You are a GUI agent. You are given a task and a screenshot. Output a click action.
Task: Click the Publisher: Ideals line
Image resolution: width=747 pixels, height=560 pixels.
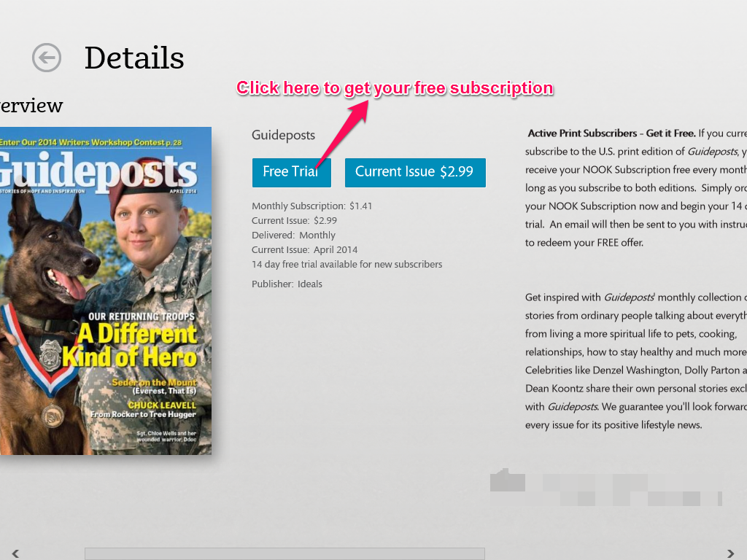(287, 284)
